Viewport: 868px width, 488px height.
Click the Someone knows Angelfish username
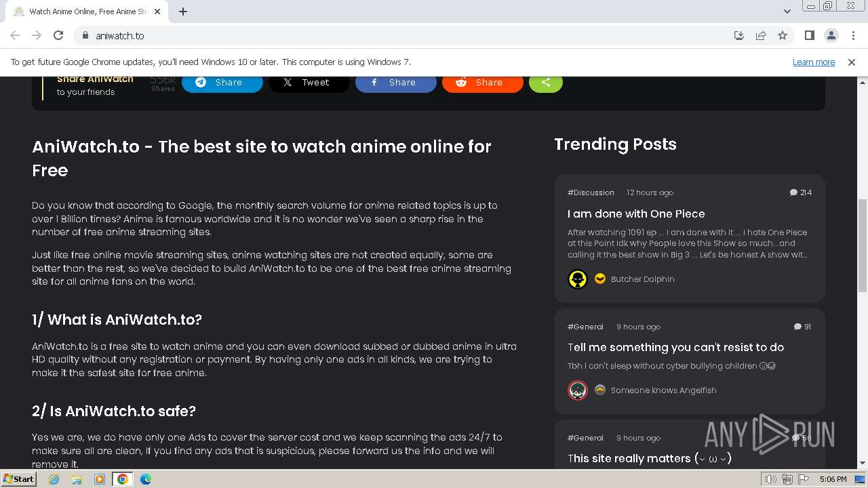coord(663,390)
